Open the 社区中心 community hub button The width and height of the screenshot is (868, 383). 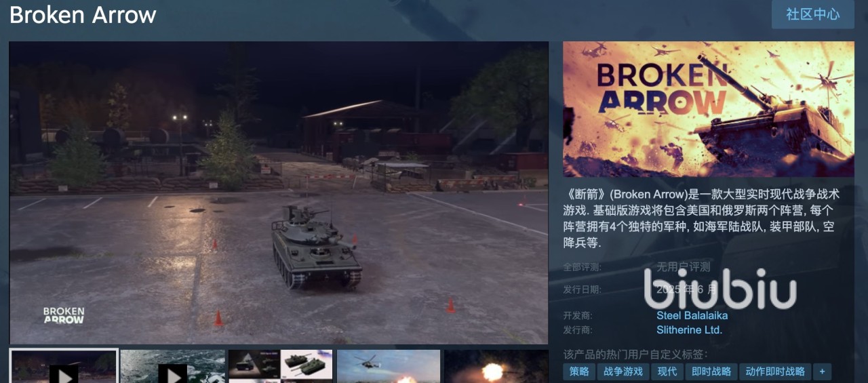pos(812,14)
